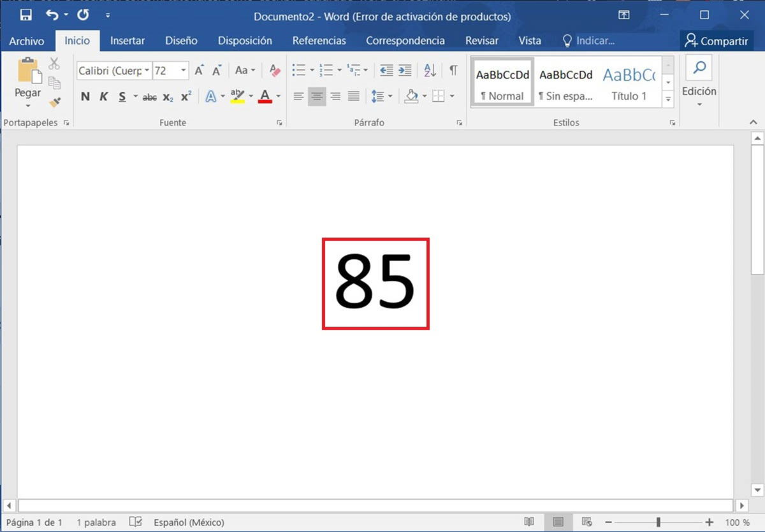The height and width of the screenshot is (532, 765).
Task: Open the Revisar ribbon tab
Action: [x=481, y=40]
